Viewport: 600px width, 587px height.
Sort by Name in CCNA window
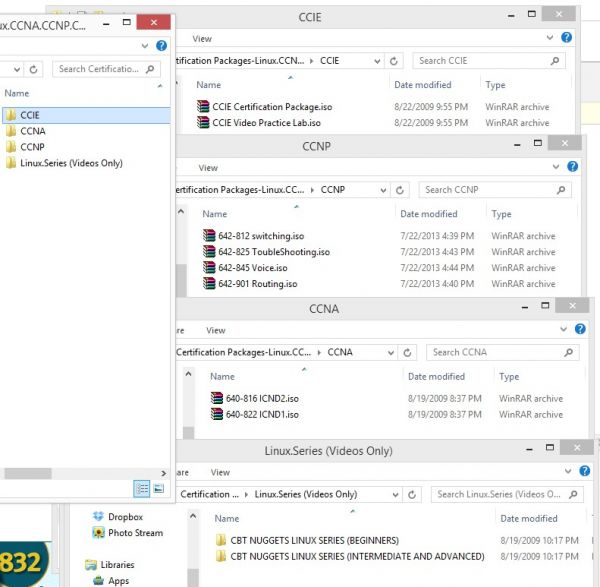click(x=222, y=376)
